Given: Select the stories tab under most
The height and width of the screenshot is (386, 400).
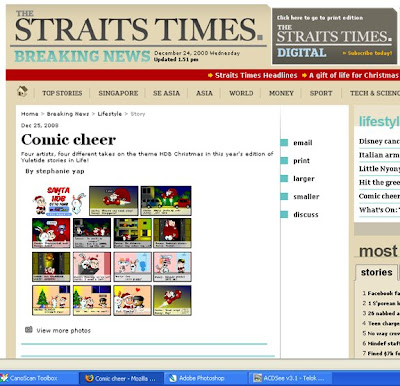Looking at the screenshot, I should tap(376, 272).
